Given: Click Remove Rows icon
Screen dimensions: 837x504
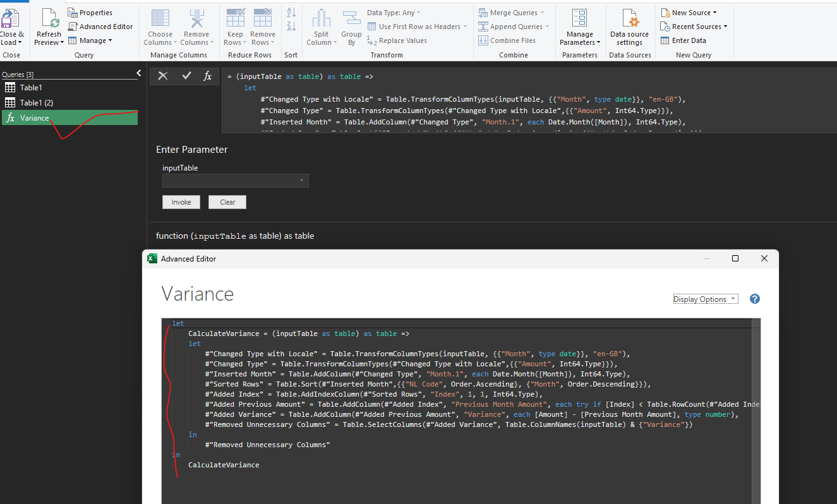Looking at the screenshot, I should pos(263,19).
